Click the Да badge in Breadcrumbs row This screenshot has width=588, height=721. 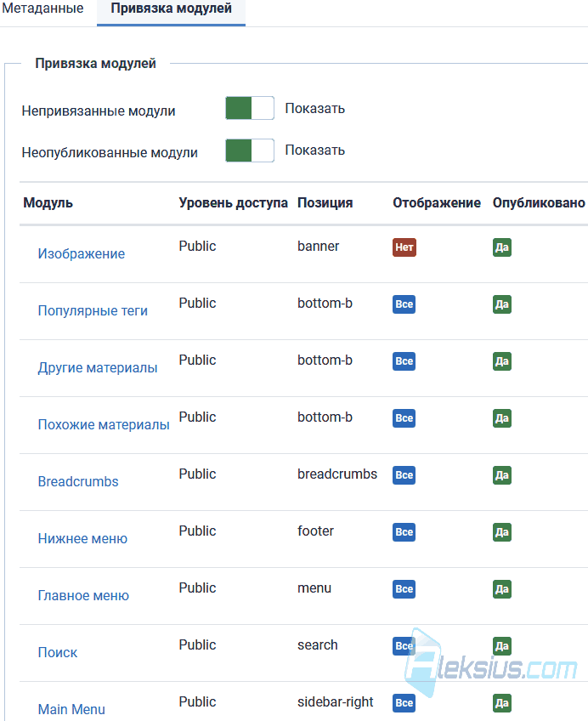pos(502,475)
